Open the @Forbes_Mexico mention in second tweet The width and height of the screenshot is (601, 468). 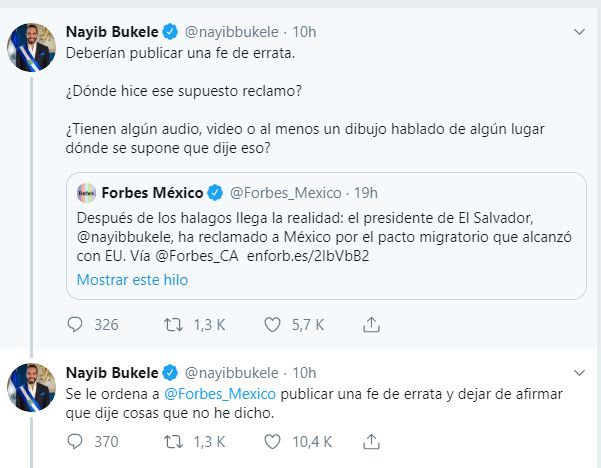click(x=219, y=392)
